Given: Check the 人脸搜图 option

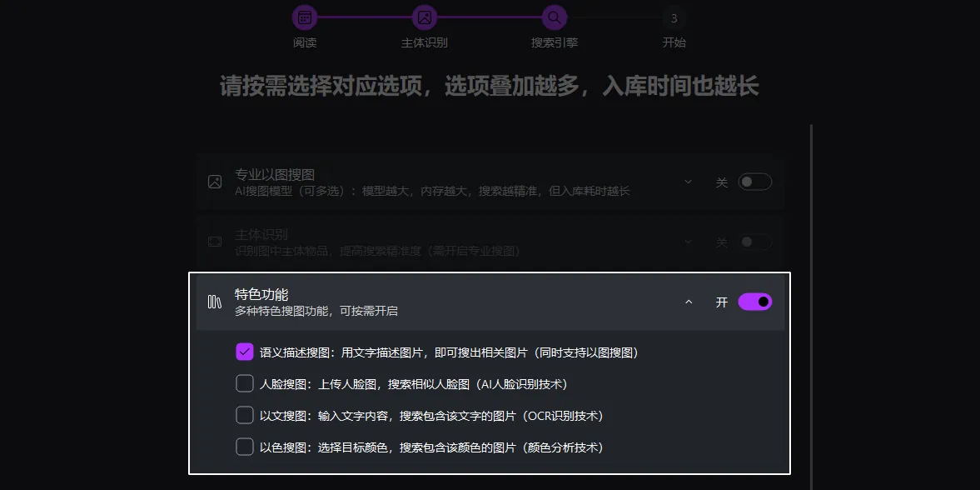Looking at the screenshot, I should [244, 383].
